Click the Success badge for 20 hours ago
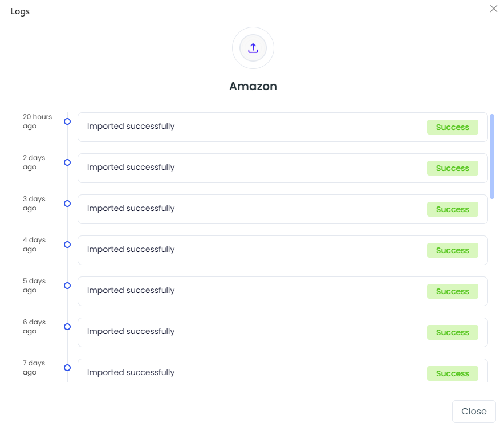This screenshot has width=504, height=423. [x=452, y=127]
